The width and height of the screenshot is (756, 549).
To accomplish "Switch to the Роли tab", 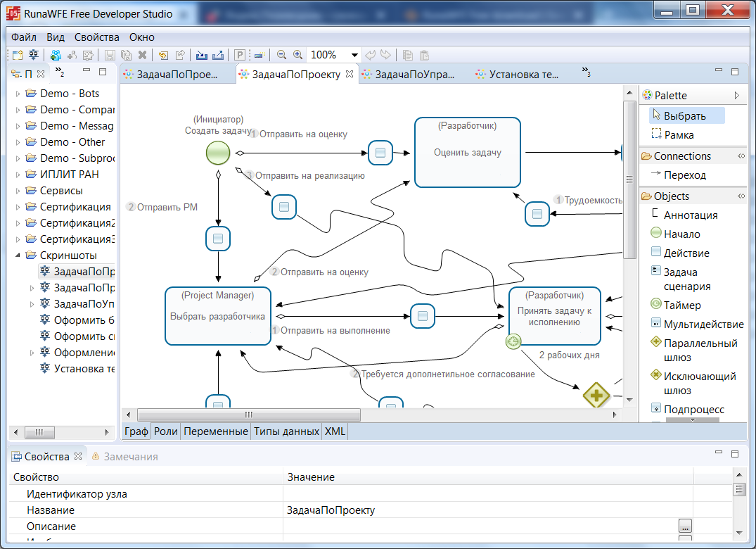I will pos(166,431).
